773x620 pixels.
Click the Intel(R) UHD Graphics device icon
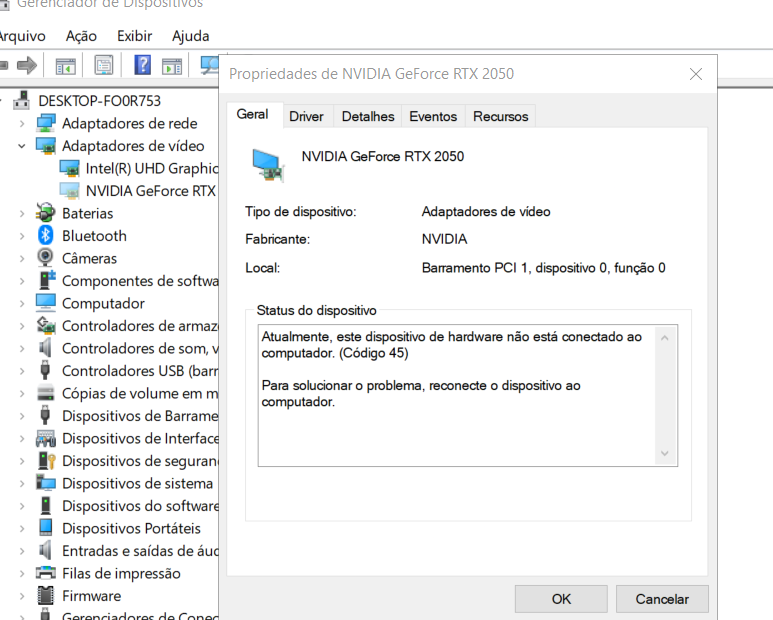click(70, 169)
